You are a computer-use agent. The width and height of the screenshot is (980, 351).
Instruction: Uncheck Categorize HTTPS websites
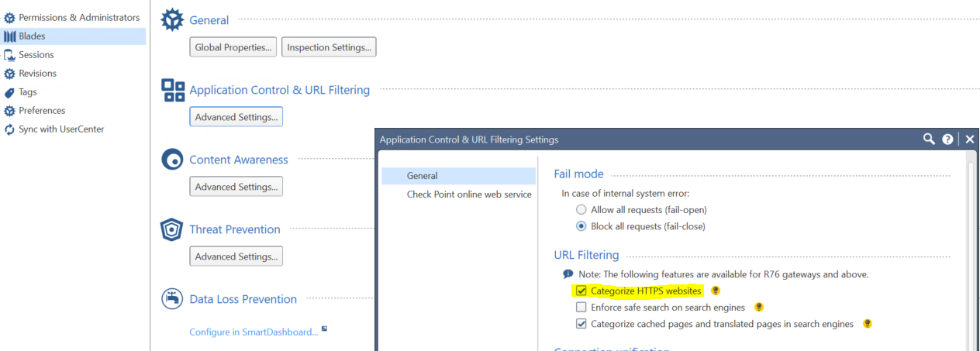[x=581, y=291]
